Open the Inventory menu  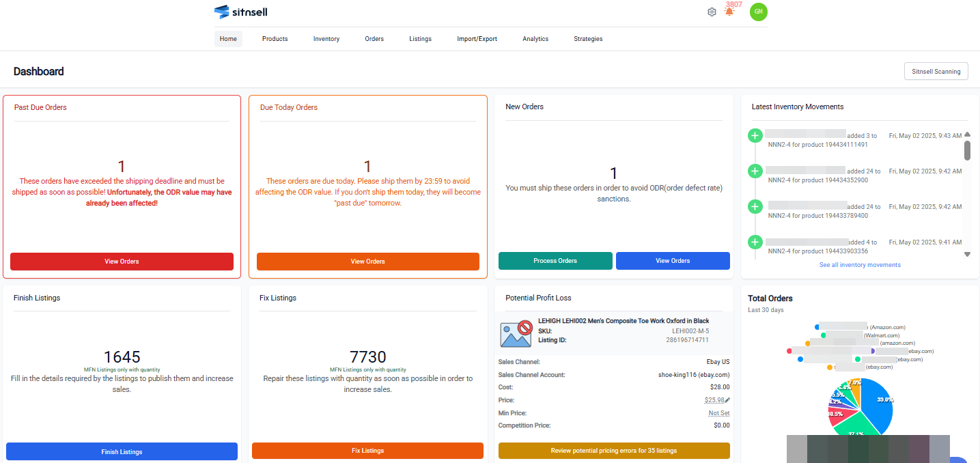[x=326, y=39]
